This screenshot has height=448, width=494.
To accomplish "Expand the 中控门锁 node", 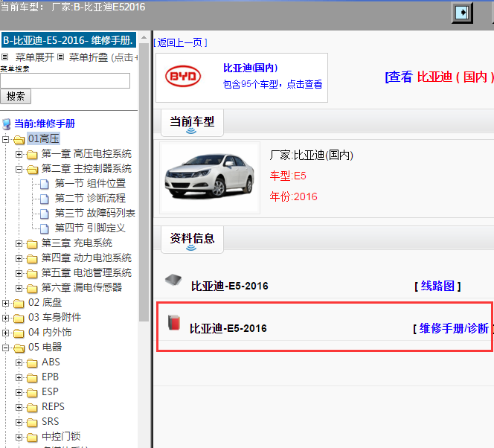I will (x=19, y=437).
